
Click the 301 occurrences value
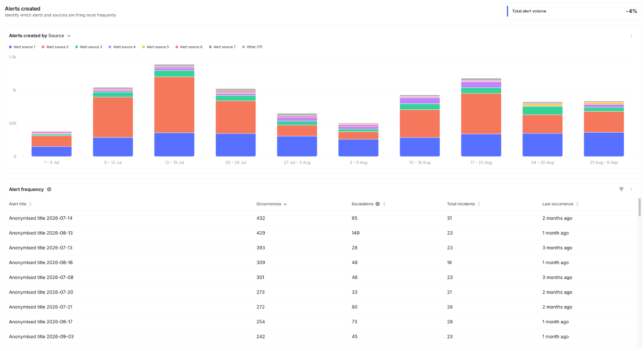261,278
